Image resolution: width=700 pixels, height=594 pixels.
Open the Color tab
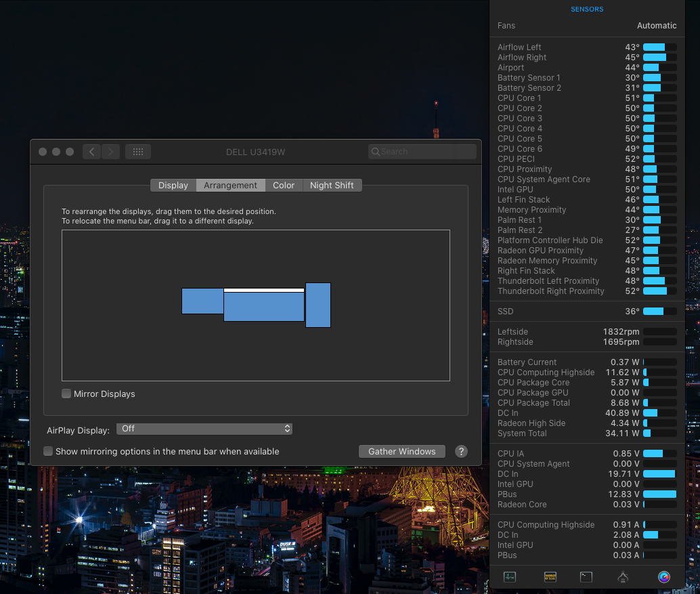pos(284,186)
